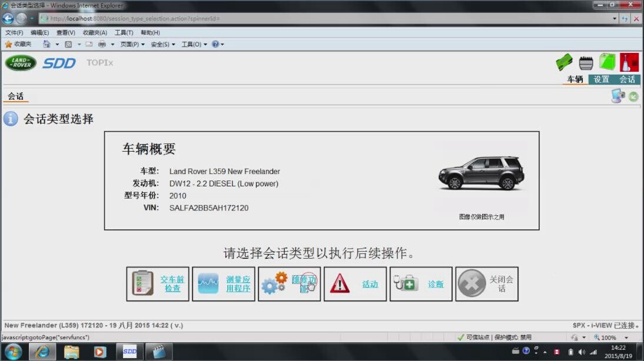Click the red warning triangle icon

point(340,283)
